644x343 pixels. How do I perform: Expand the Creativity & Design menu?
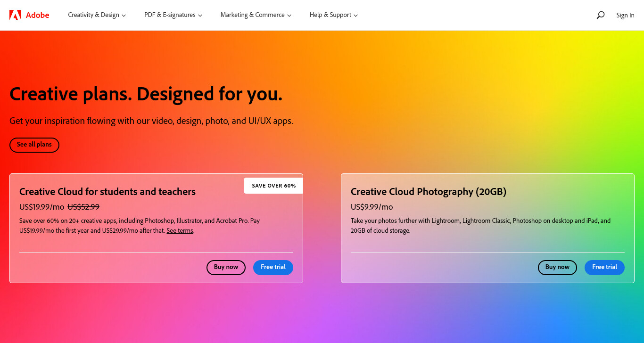97,15
